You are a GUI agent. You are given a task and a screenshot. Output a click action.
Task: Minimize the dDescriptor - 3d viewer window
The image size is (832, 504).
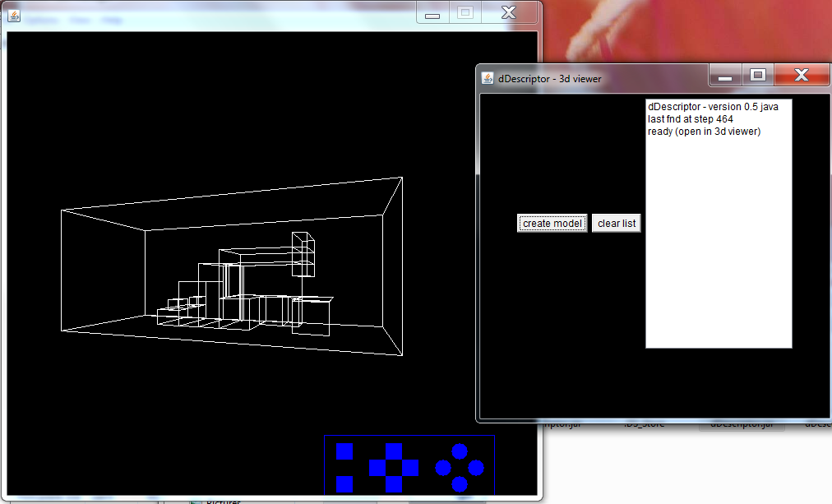[725, 76]
